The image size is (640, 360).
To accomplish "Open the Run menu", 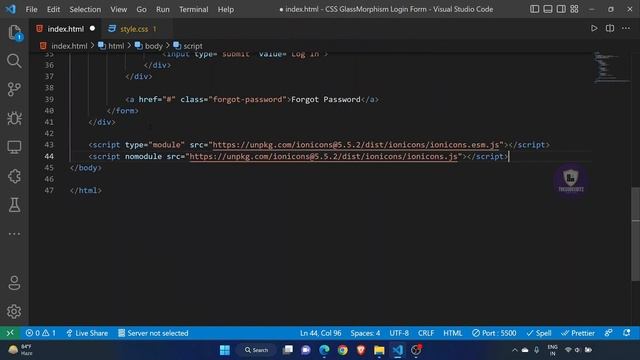I will (162, 9).
